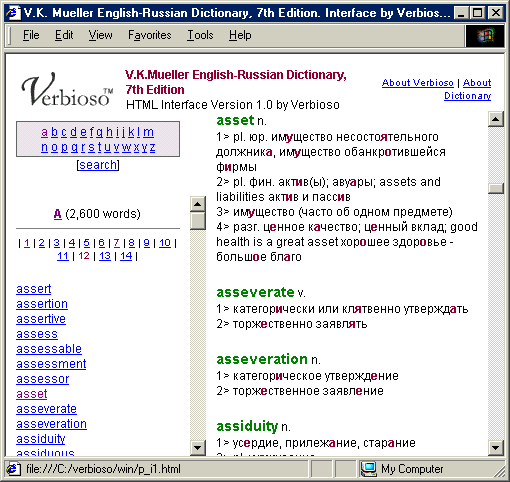Close the browser window
This screenshot has height=482, width=510.
coord(496,13)
